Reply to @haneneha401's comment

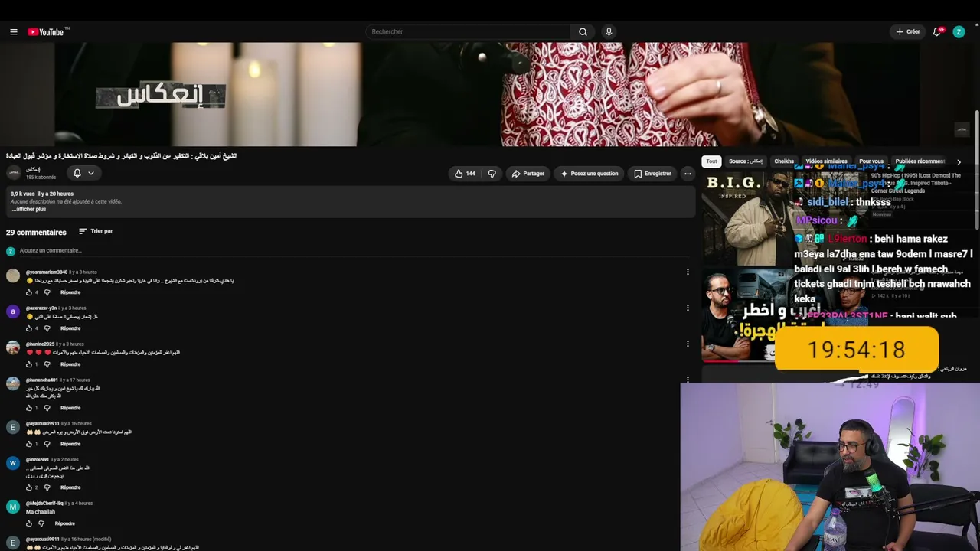70,408
